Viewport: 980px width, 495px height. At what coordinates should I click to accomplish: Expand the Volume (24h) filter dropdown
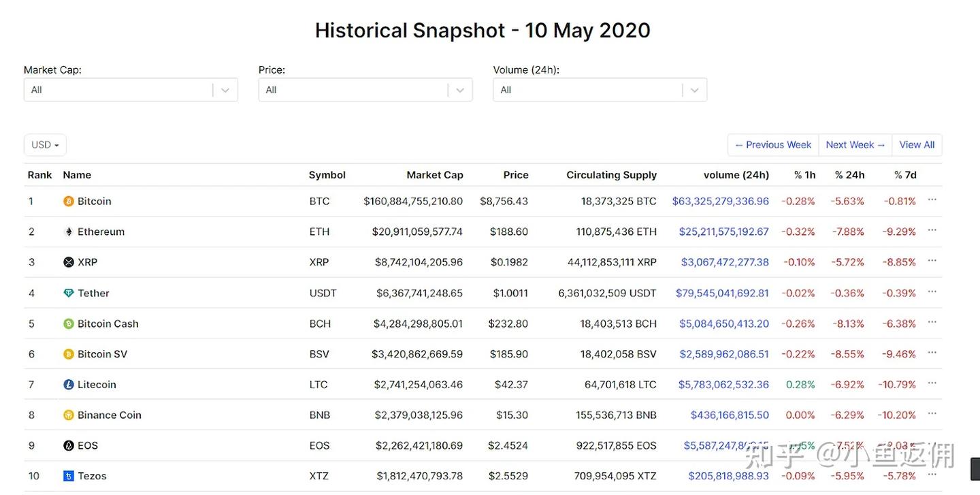tap(694, 90)
